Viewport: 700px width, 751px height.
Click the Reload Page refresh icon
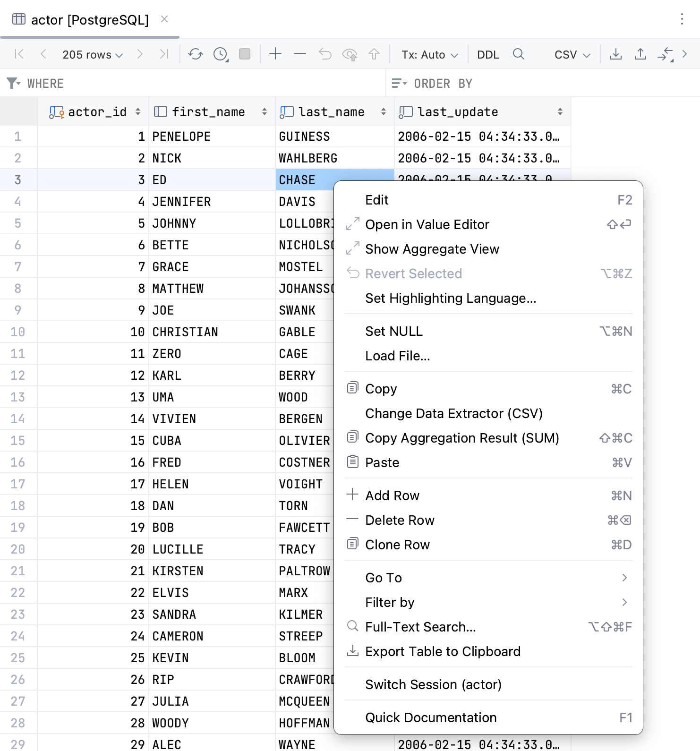195,54
